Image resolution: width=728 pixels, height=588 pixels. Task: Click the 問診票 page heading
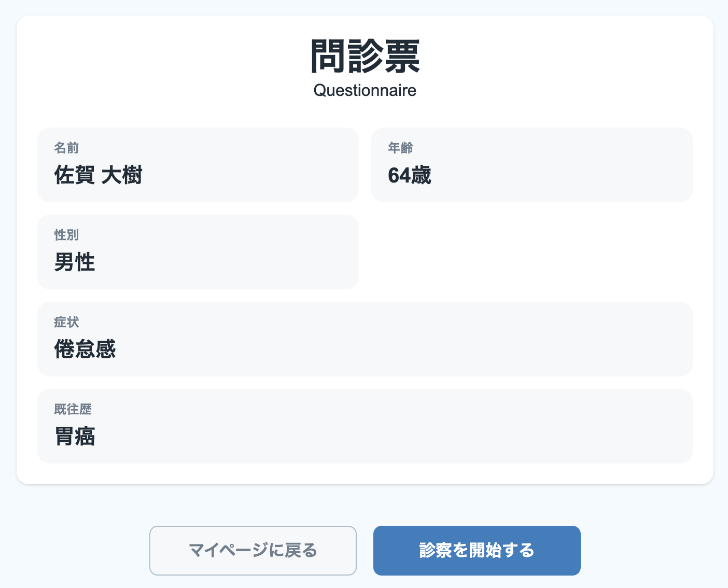[365, 57]
